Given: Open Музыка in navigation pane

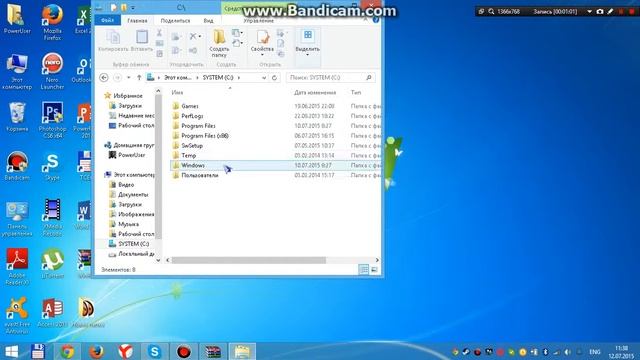Looking at the screenshot, I should point(128,224).
